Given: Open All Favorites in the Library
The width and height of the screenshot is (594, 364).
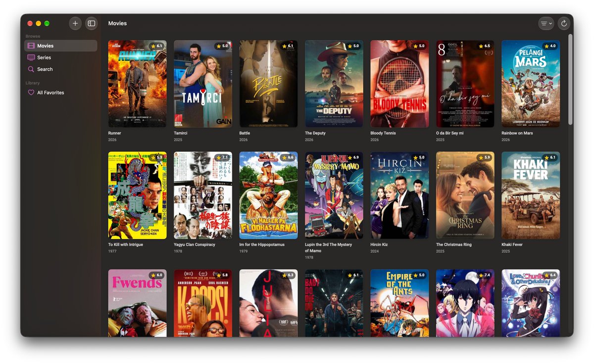Looking at the screenshot, I should 60,92.
